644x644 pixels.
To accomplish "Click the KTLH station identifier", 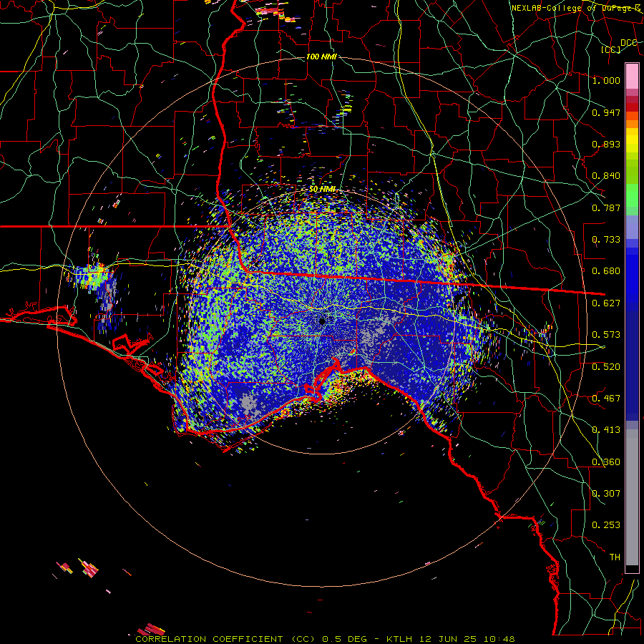I will pyautogui.click(x=401, y=639).
